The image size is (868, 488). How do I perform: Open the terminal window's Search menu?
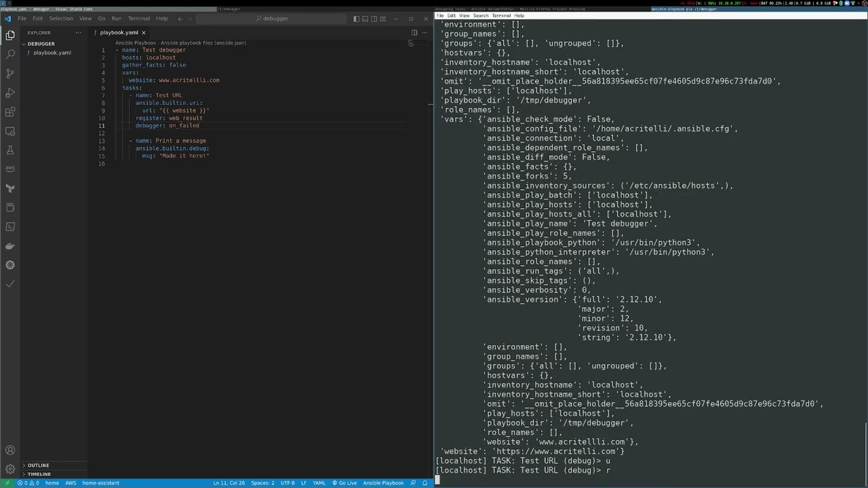481,16
